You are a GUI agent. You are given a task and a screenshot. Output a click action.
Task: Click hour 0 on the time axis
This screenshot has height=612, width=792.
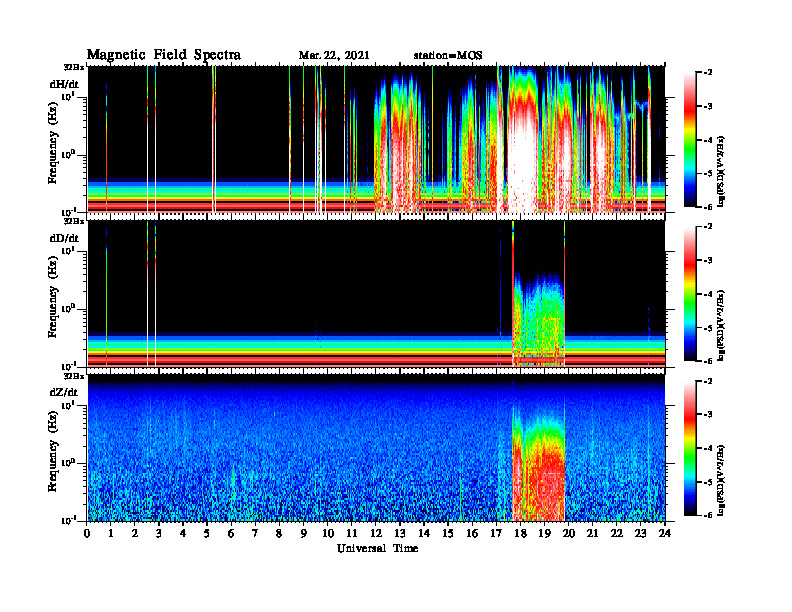pos(87,533)
